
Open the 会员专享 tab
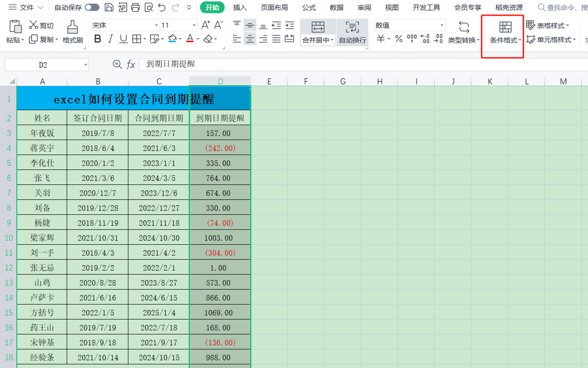(467, 7)
